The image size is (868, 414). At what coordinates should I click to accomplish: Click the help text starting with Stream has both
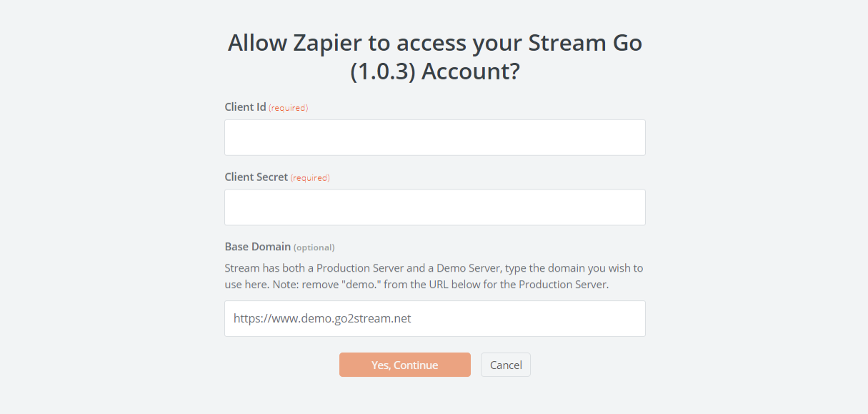tap(434, 276)
